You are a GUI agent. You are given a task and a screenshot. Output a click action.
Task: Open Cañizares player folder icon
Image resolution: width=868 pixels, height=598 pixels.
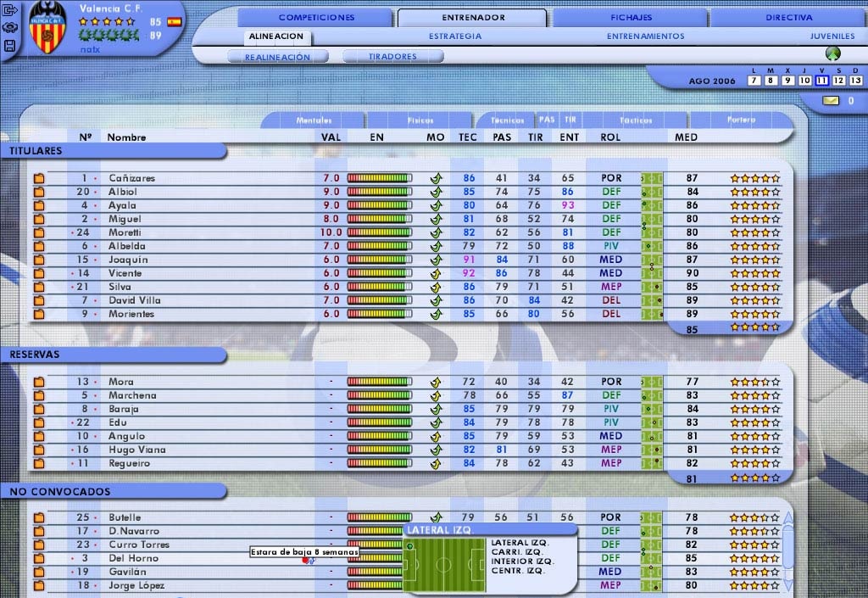(39, 178)
